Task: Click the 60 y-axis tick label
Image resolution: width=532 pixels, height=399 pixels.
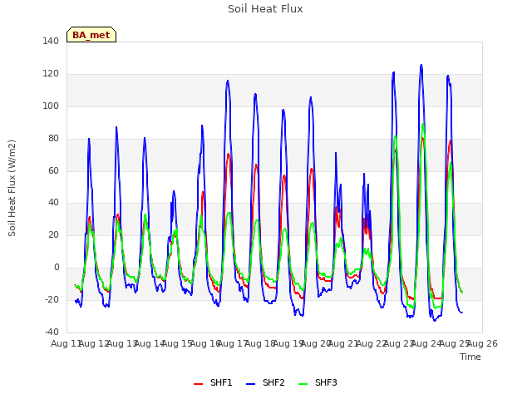Action: tap(53, 170)
